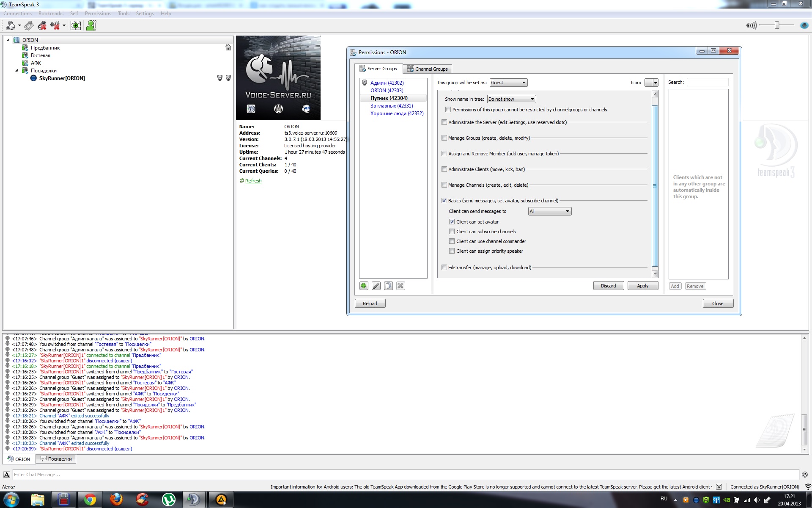
Task: Collapse the ORION server tree node
Action: 8,40
